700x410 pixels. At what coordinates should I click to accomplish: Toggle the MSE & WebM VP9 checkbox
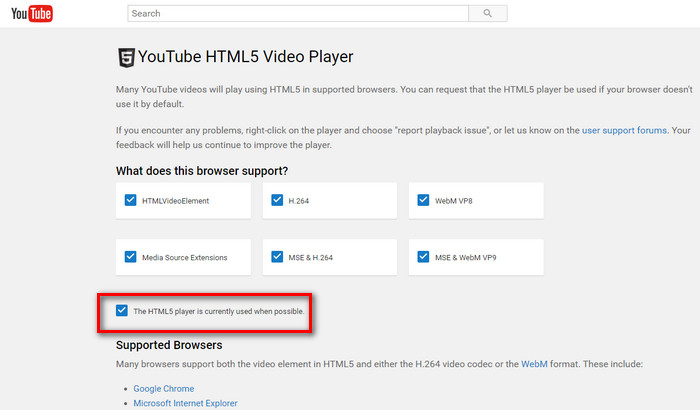click(x=423, y=256)
